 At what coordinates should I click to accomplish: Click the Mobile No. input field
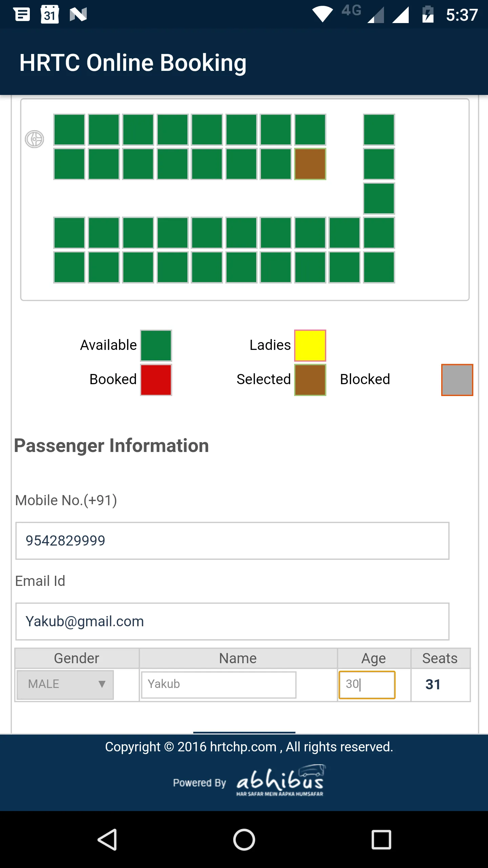point(232,541)
